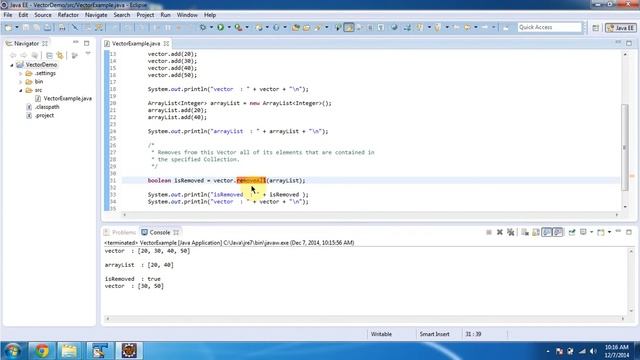Click Pin Console icon

point(572,232)
